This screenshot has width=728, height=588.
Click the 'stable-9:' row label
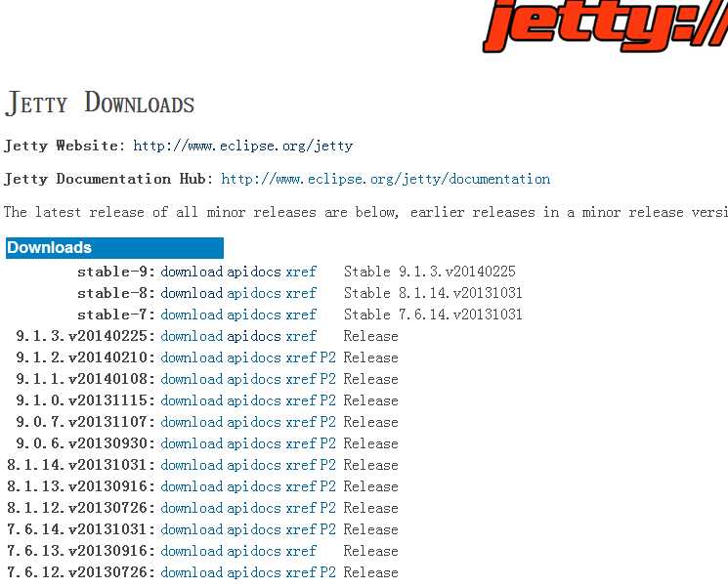[x=116, y=272]
